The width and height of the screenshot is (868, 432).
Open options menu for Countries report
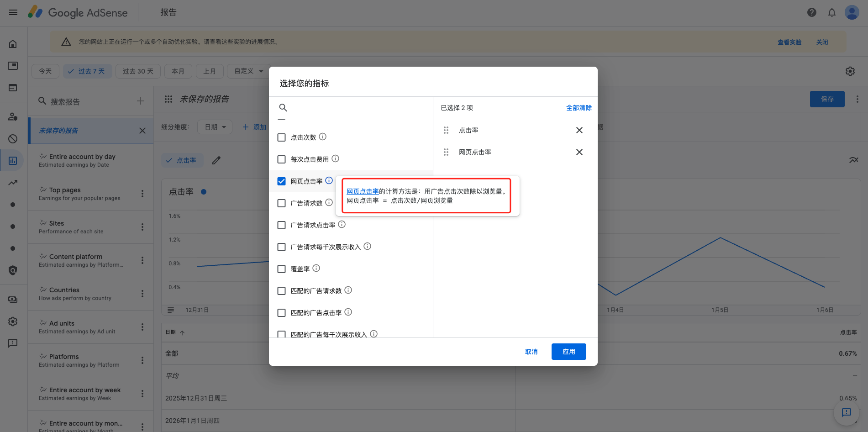(x=142, y=294)
